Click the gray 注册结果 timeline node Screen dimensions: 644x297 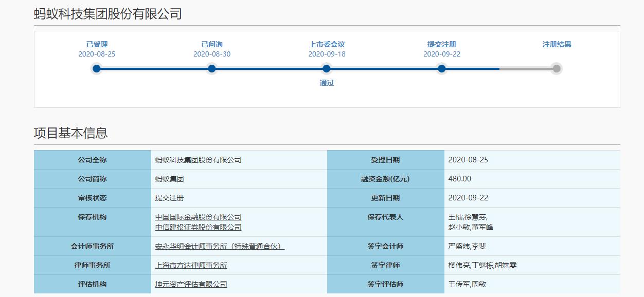pos(556,69)
